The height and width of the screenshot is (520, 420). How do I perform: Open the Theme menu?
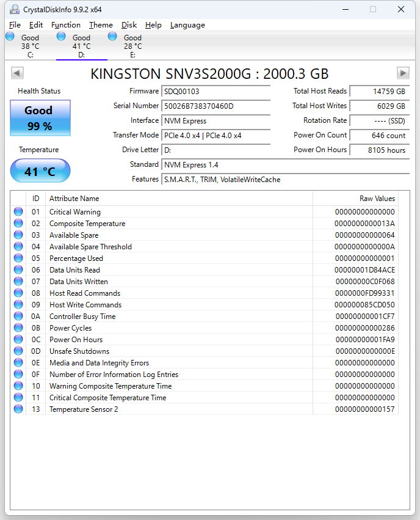[x=101, y=25]
